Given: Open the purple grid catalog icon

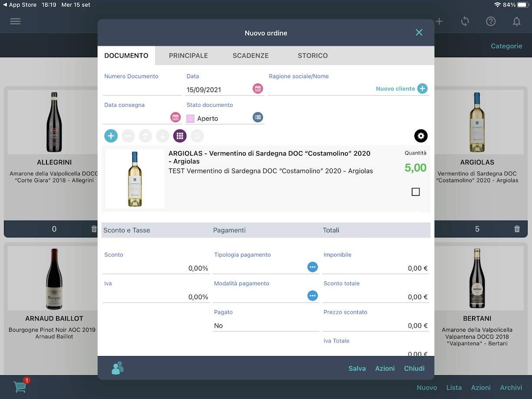Looking at the screenshot, I should pyautogui.click(x=180, y=136).
